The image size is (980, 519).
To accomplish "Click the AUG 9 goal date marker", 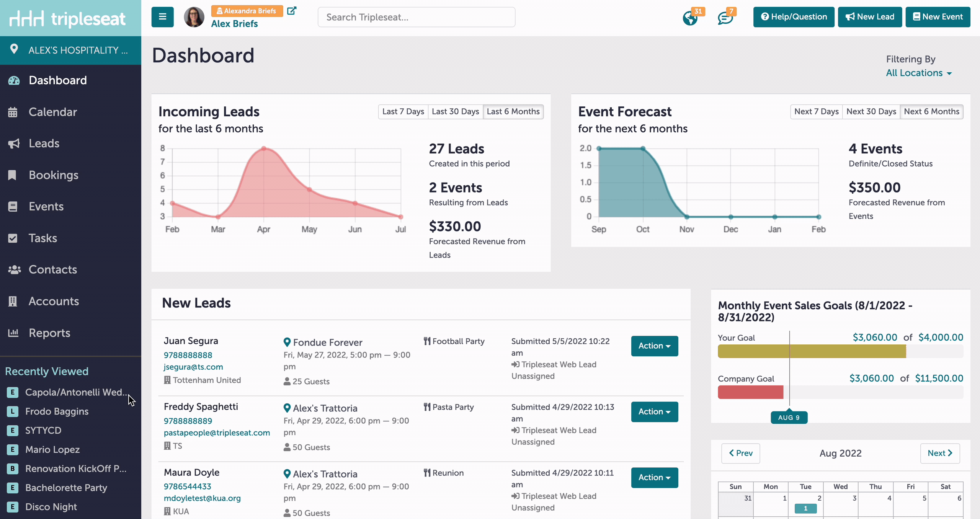I will coord(789,418).
